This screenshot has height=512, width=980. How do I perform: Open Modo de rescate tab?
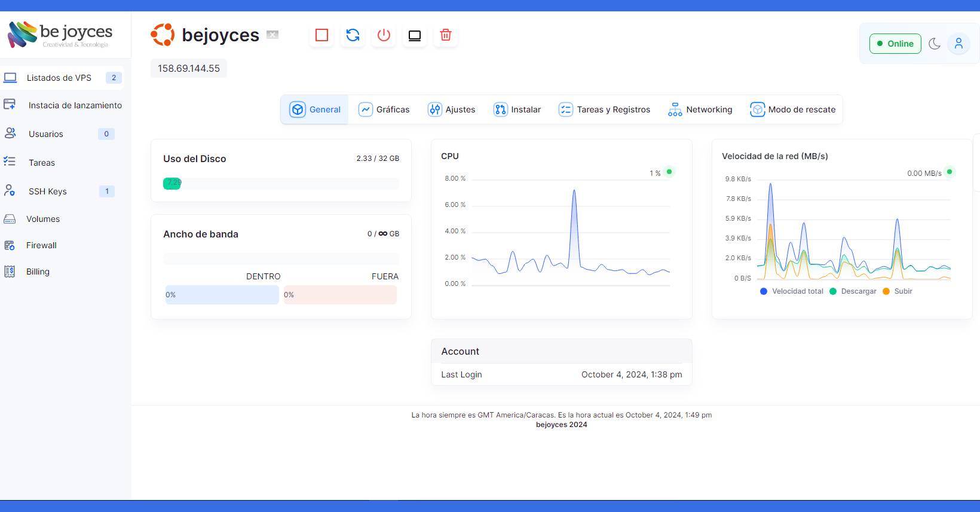point(793,109)
